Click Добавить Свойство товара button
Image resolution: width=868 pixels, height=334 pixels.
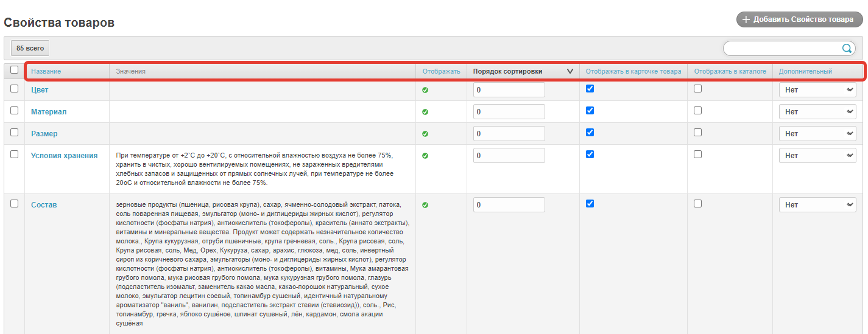point(798,19)
